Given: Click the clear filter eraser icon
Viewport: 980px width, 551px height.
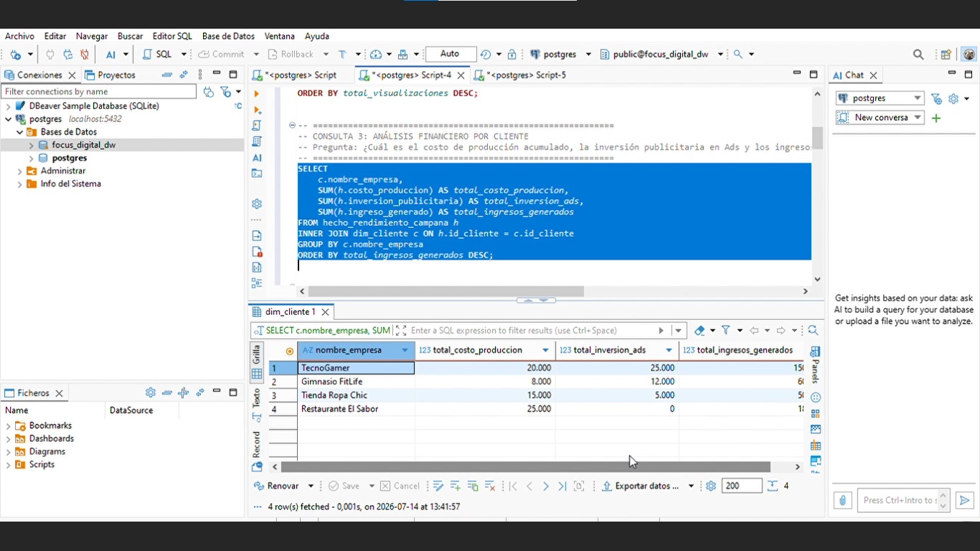Looking at the screenshot, I should click(x=699, y=331).
